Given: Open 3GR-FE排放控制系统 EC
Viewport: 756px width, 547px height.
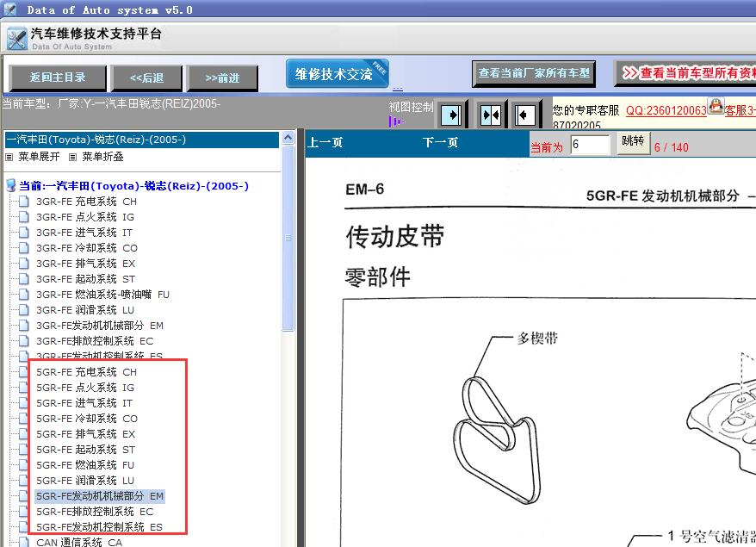Looking at the screenshot, I should point(95,341).
